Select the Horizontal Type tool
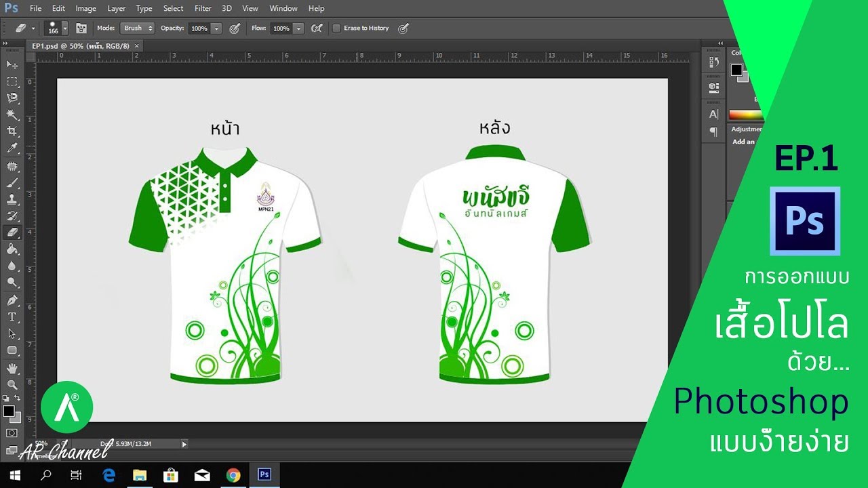Image resolution: width=868 pixels, height=488 pixels. 12,317
